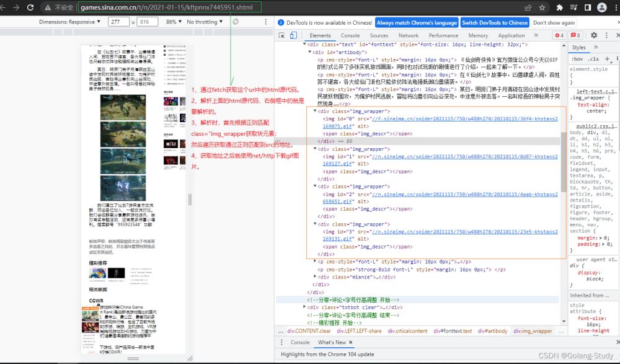Activate the inspect element picker tool

(x=281, y=36)
